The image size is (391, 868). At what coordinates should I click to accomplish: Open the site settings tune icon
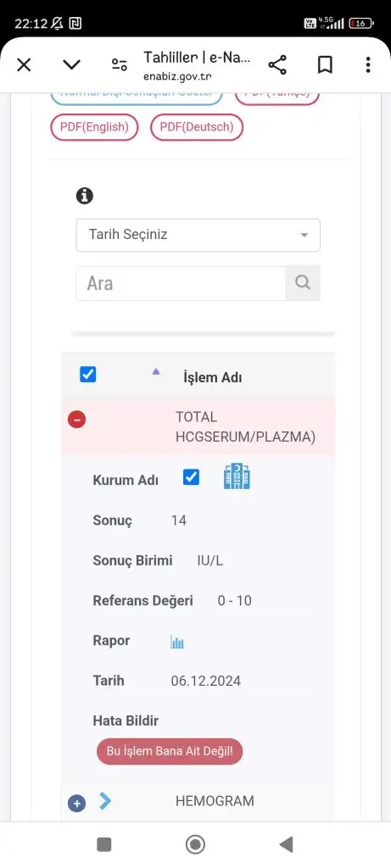click(119, 65)
